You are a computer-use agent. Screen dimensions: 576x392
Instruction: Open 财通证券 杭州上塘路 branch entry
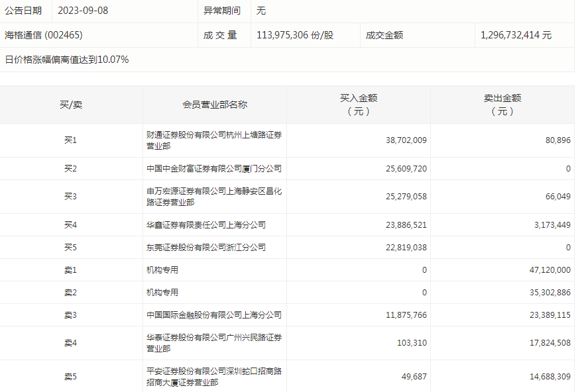click(x=214, y=140)
